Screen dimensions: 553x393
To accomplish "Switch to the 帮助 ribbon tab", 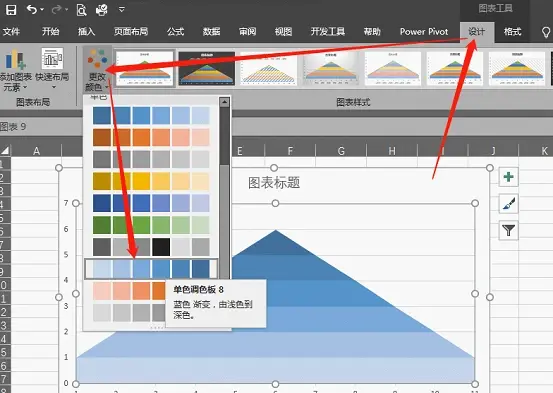I will 372,32.
